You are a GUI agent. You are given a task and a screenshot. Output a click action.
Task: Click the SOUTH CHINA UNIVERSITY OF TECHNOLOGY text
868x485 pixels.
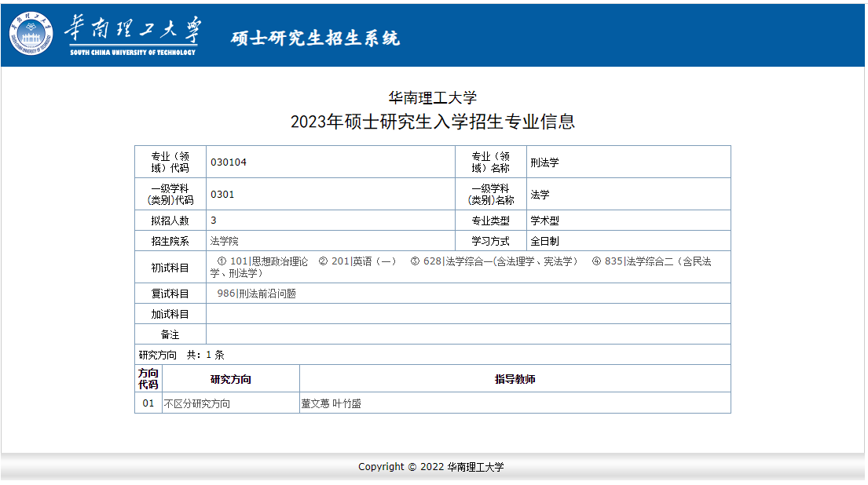[x=133, y=53]
